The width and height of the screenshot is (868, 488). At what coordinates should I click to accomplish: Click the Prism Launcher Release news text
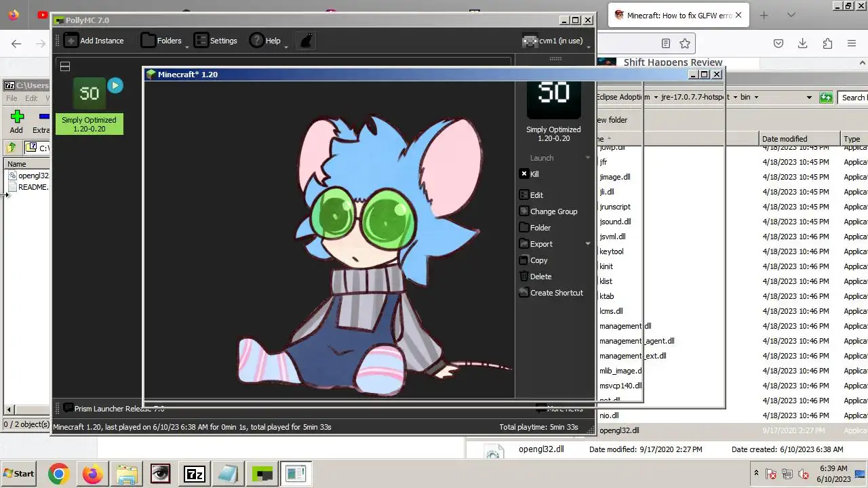tap(119, 409)
